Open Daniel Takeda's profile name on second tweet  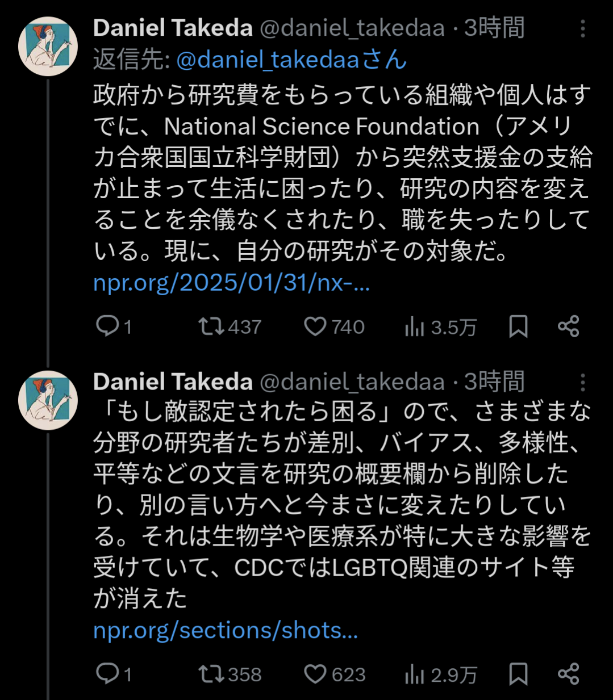pos(173,382)
